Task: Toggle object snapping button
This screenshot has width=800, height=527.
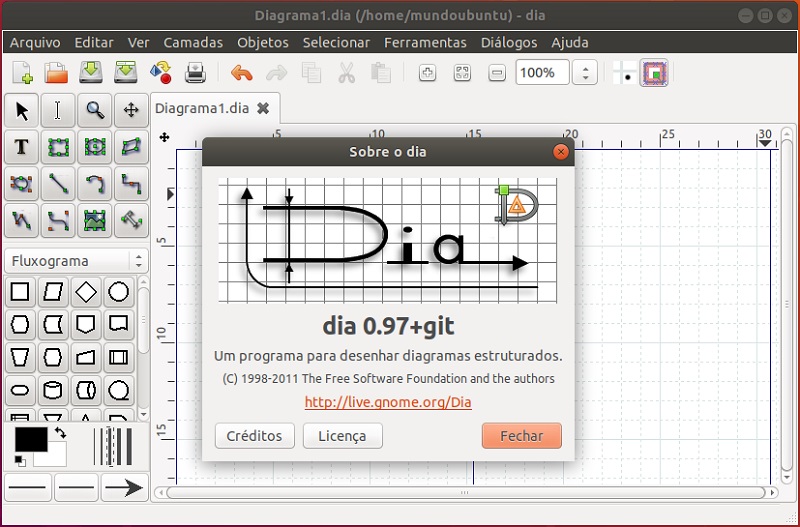Action: (654, 73)
